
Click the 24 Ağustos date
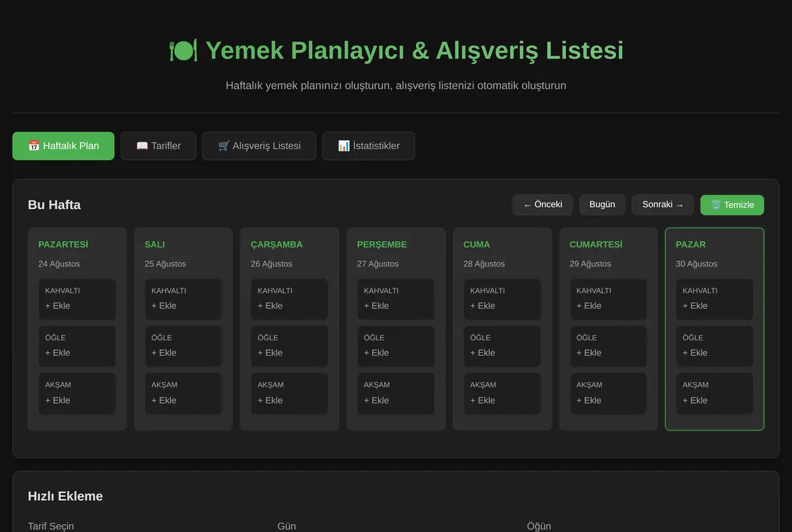click(59, 264)
